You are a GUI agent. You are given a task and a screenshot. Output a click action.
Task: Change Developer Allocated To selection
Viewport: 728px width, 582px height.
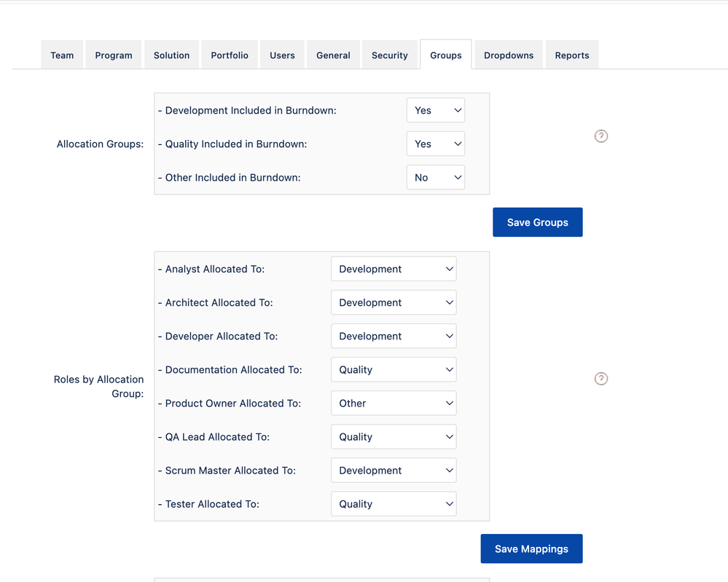point(394,336)
